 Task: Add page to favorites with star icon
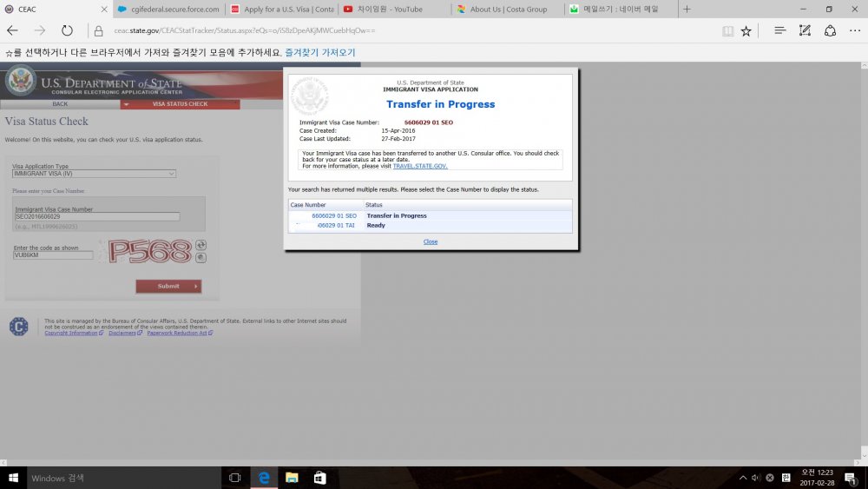click(746, 31)
